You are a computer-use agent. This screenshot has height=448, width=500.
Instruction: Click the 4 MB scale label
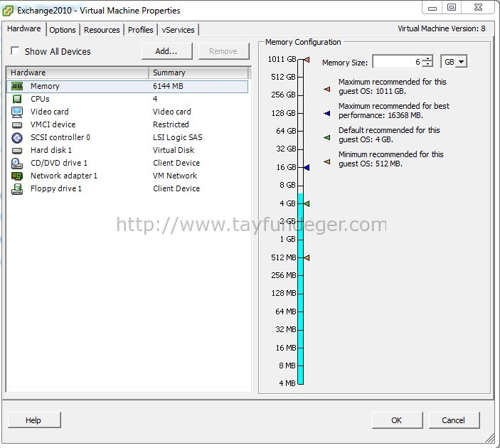click(287, 383)
